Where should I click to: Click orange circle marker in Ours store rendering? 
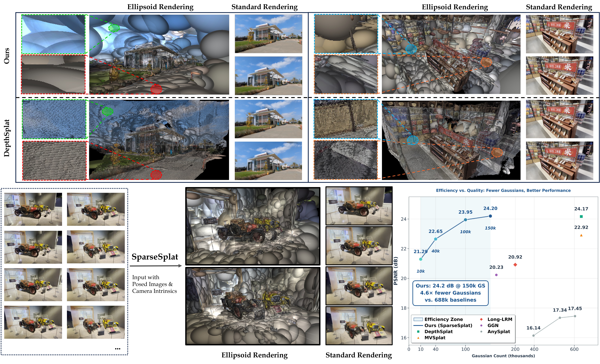coord(486,62)
